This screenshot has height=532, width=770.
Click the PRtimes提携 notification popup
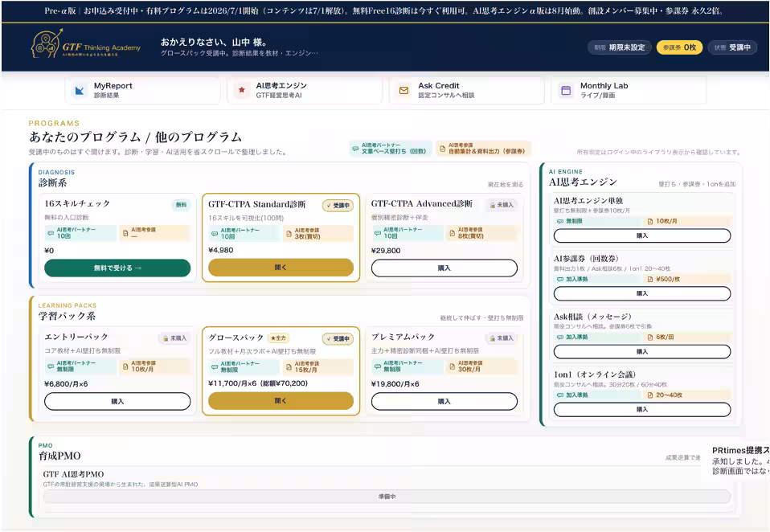tap(739, 460)
